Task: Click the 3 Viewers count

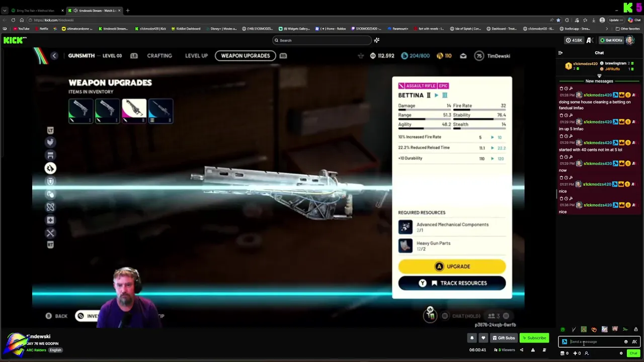Action: tap(505, 350)
